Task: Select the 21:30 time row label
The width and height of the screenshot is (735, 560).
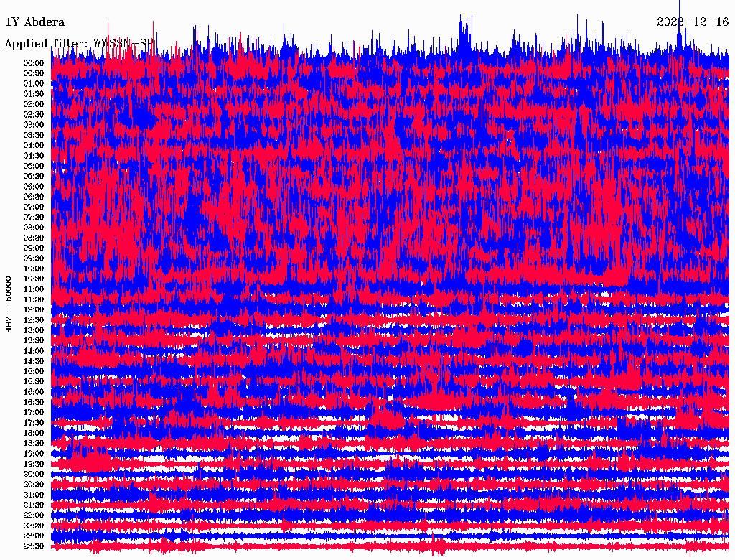Action: pos(34,505)
